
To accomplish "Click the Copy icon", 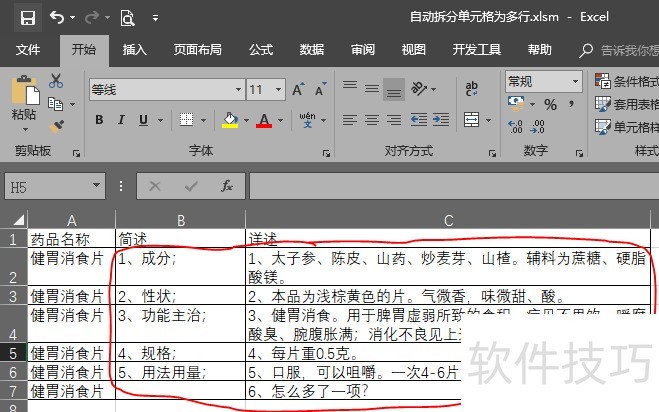I will pyautogui.click(x=55, y=103).
